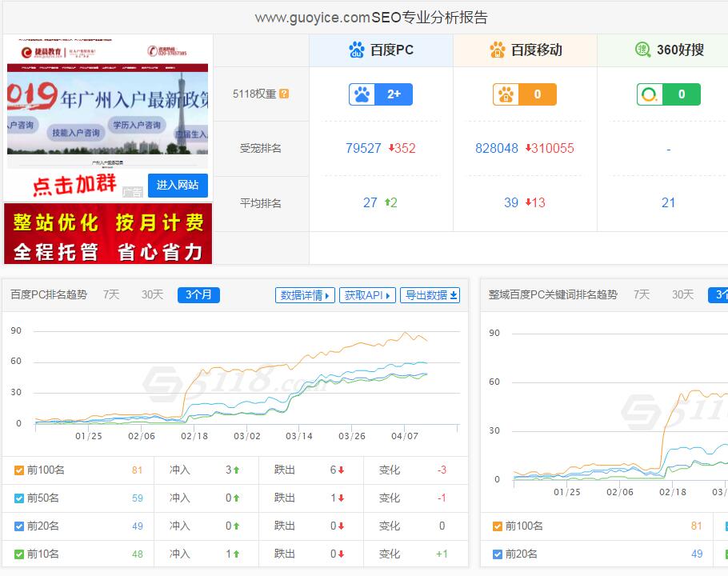Click the Baidu Mobile orange paw icon
Image resolution: width=728 pixels, height=576 pixels.
coord(498,50)
